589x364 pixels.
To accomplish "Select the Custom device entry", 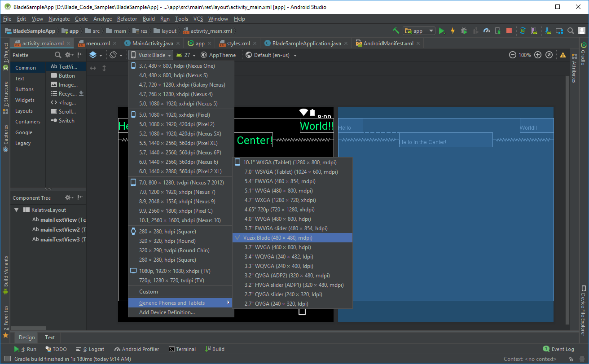I will point(181,292).
